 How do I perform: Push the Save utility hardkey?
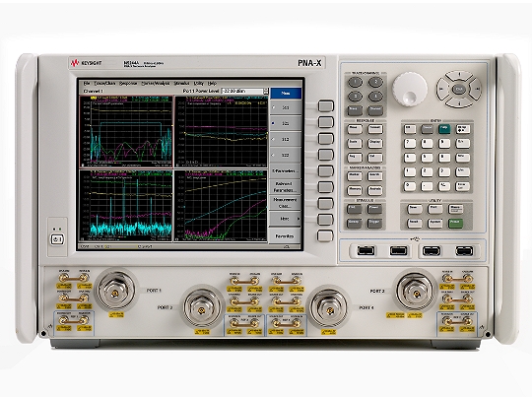415,209
